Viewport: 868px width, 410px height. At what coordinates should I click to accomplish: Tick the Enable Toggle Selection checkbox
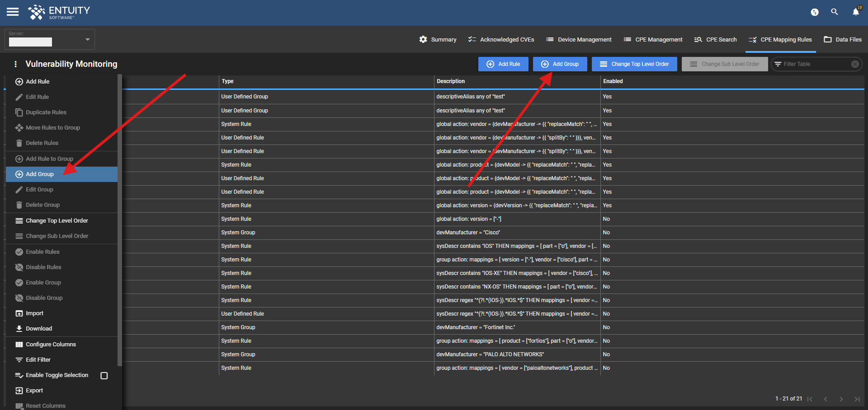pyautogui.click(x=104, y=376)
